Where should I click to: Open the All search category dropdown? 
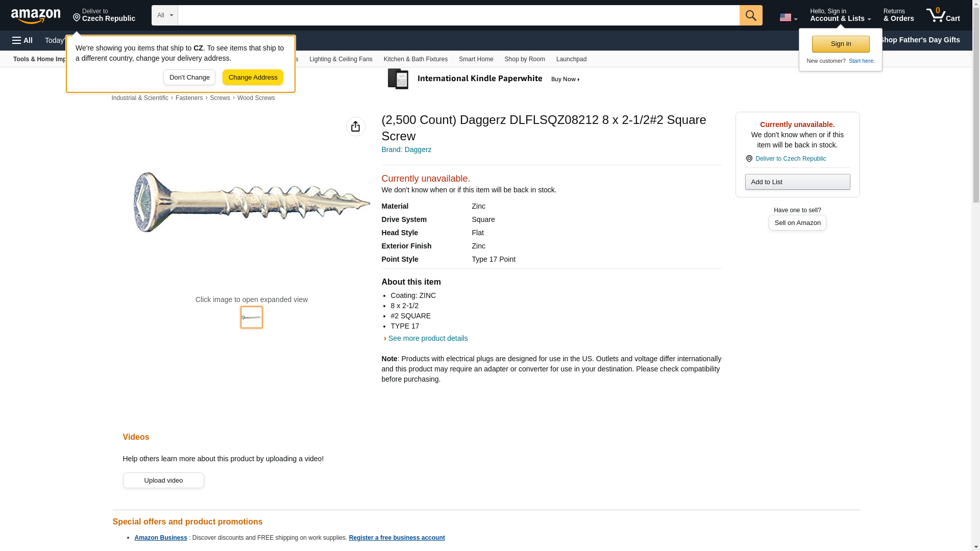point(164,15)
